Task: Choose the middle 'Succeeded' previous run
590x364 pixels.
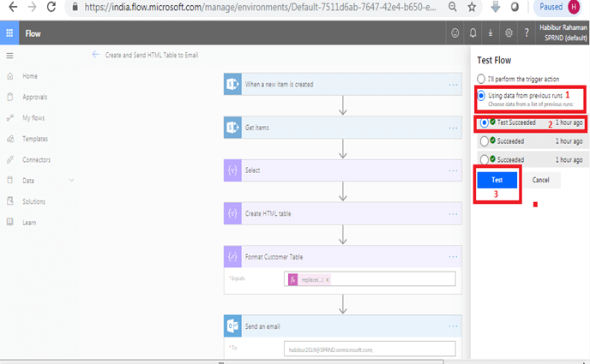Action: [485, 141]
